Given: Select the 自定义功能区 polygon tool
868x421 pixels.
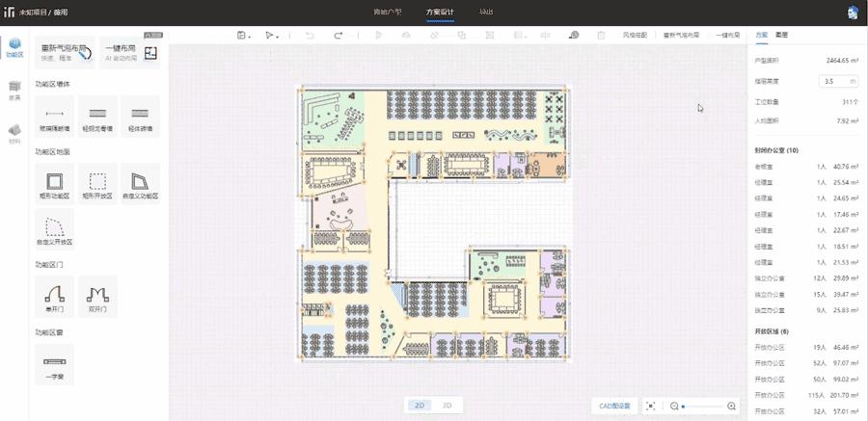Looking at the screenshot, I should click(140, 184).
